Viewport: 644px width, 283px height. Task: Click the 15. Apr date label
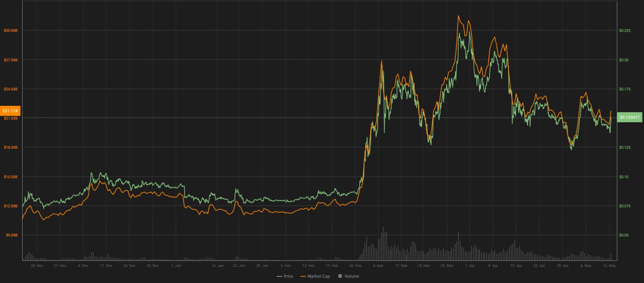coord(516,265)
